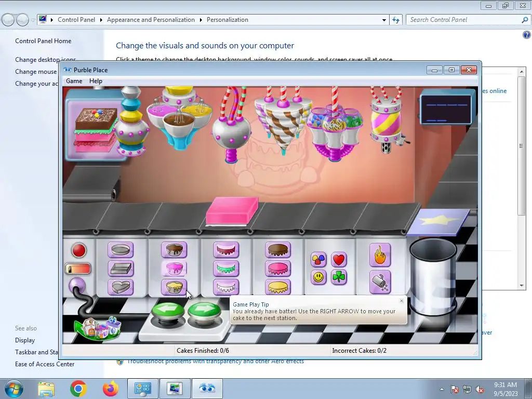The image size is (532, 399).
Task: Switch to Purble Place taskbar button
Action: tap(207, 389)
